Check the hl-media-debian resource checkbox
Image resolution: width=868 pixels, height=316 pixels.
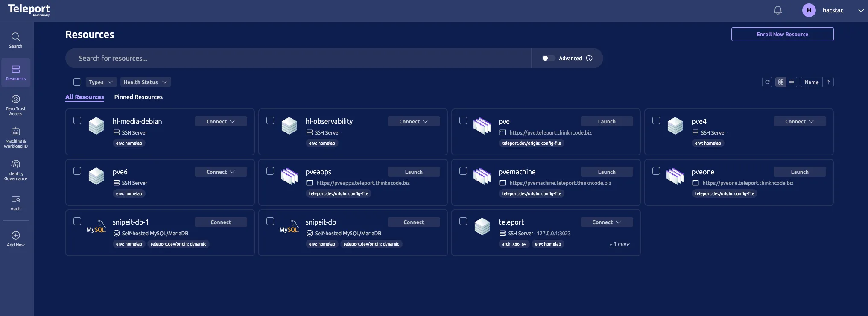[x=77, y=120]
